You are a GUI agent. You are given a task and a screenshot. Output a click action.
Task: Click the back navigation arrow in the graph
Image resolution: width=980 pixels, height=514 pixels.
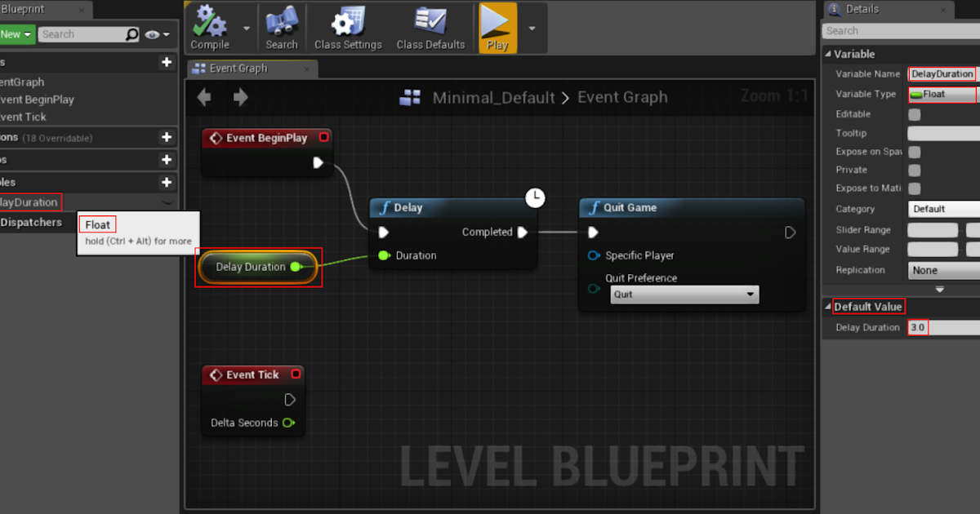pyautogui.click(x=203, y=97)
